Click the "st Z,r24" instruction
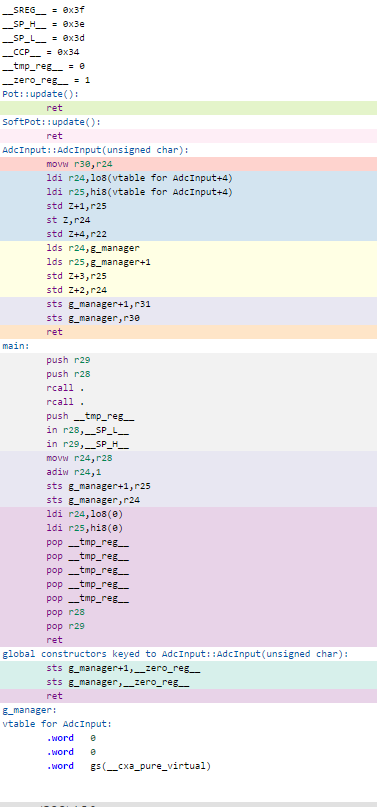The width and height of the screenshot is (377, 807). click(68, 220)
